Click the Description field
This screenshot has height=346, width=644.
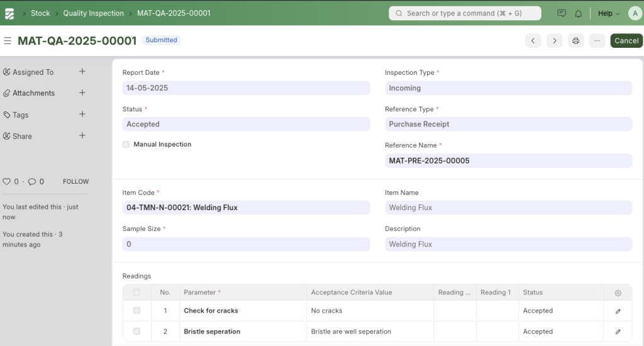click(x=508, y=244)
